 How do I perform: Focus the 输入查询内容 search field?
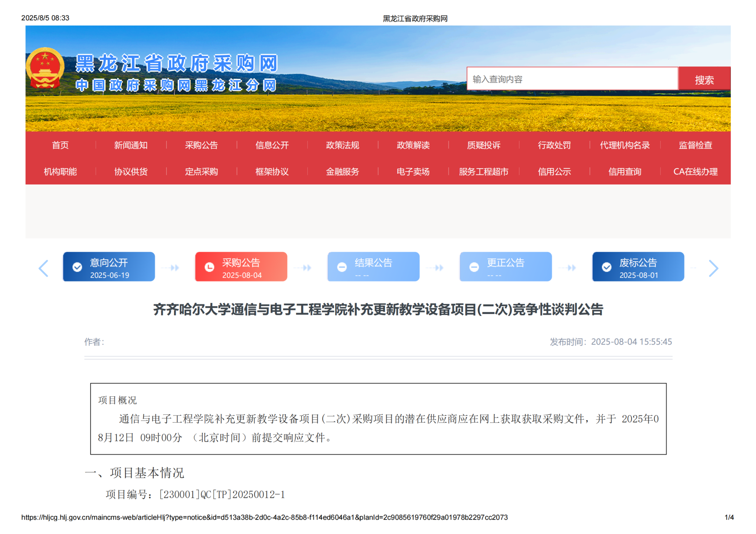tap(572, 79)
